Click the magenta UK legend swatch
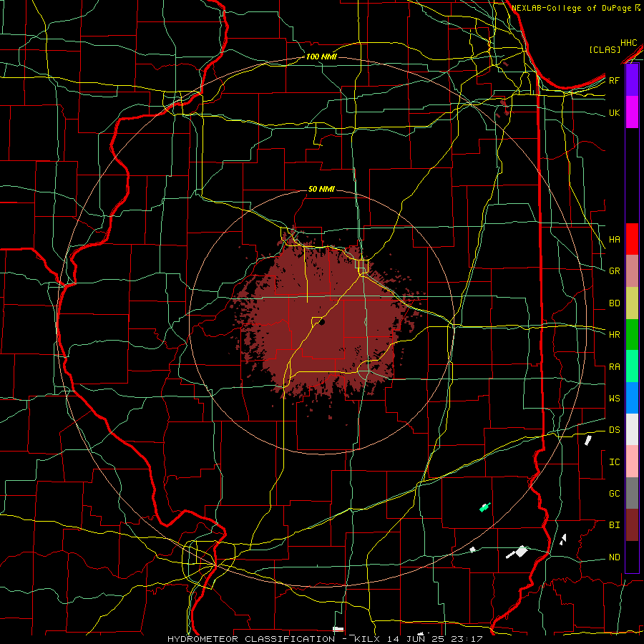 (x=632, y=112)
